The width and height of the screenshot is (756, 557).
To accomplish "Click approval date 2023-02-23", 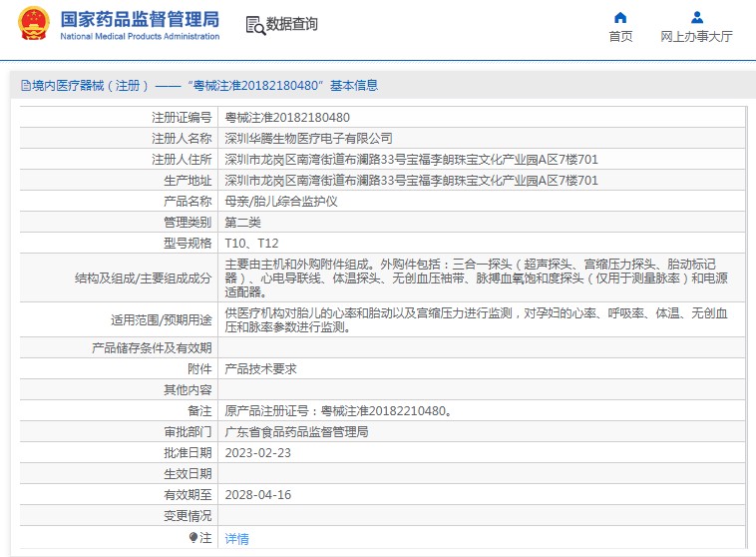I will pyautogui.click(x=258, y=453).
